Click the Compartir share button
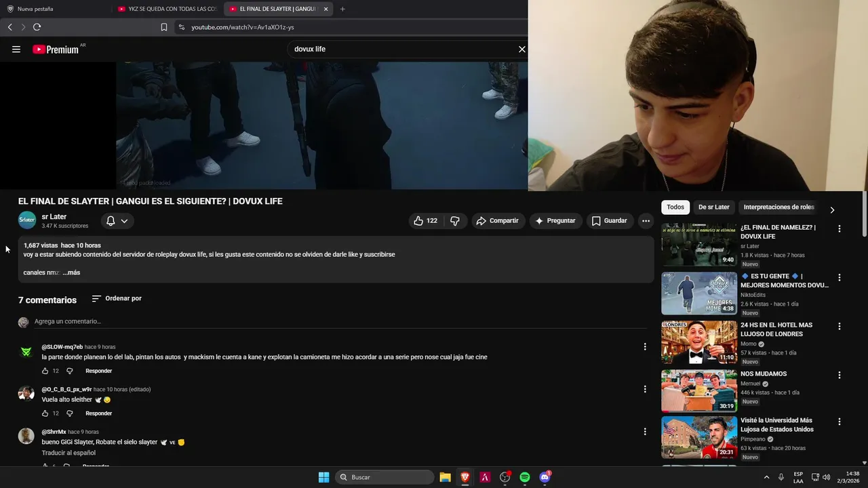The height and width of the screenshot is (488, 868). point(498,221)
